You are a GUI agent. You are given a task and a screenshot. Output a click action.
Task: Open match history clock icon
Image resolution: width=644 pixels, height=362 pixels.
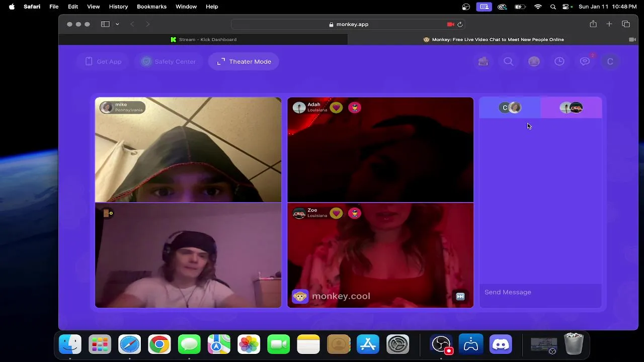(559, 61)
